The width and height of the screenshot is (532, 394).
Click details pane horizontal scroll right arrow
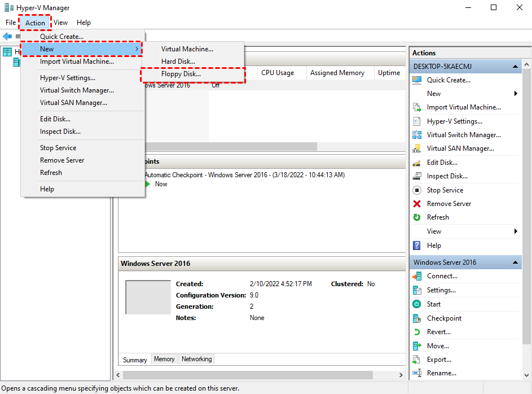[x=401, y=375]
